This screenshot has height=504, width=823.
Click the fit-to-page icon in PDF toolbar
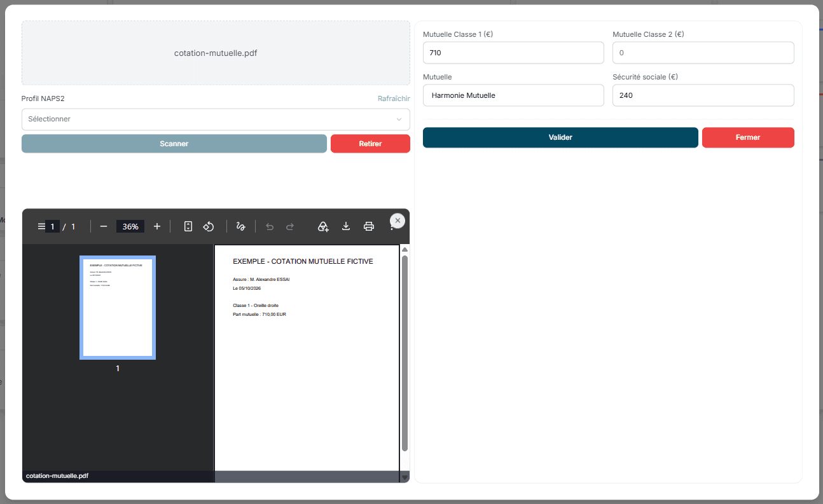[188, 226]
